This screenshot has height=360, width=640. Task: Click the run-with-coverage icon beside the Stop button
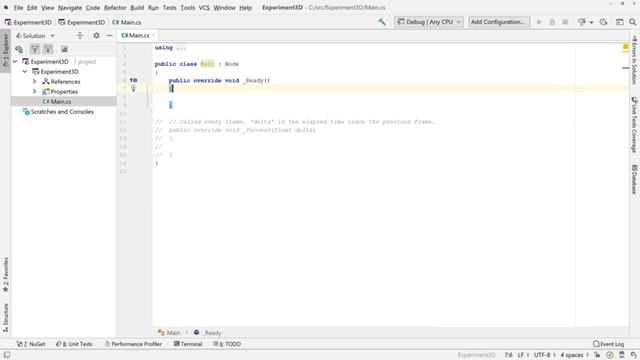[582, 22]
